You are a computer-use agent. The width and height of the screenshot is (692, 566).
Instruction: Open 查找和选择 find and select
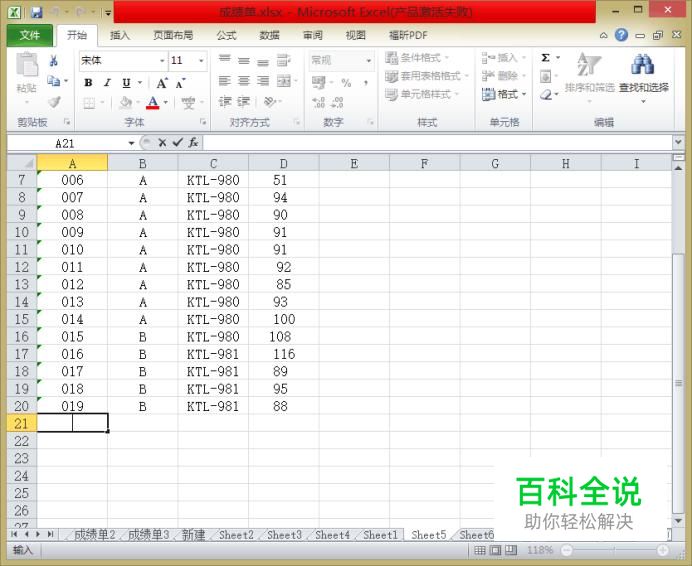pyautogui.click(x=643, y=76)
